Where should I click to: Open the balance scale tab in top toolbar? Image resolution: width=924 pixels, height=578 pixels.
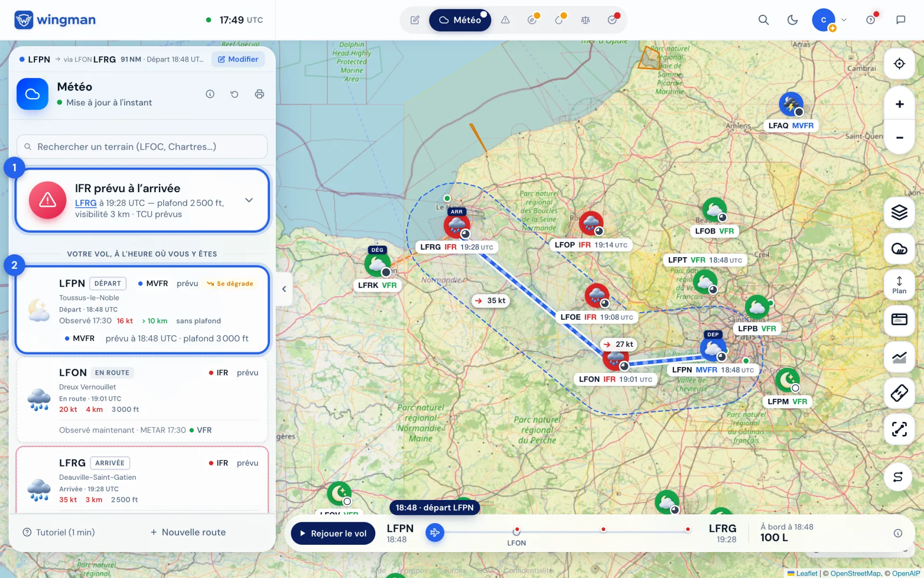pyautogui.click(x=585, y=20)
